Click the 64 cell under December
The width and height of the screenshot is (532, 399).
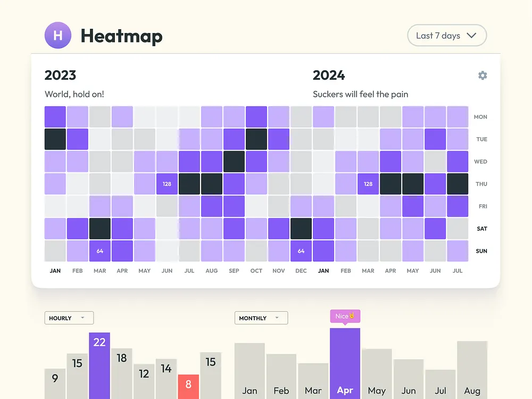point(301,251)
